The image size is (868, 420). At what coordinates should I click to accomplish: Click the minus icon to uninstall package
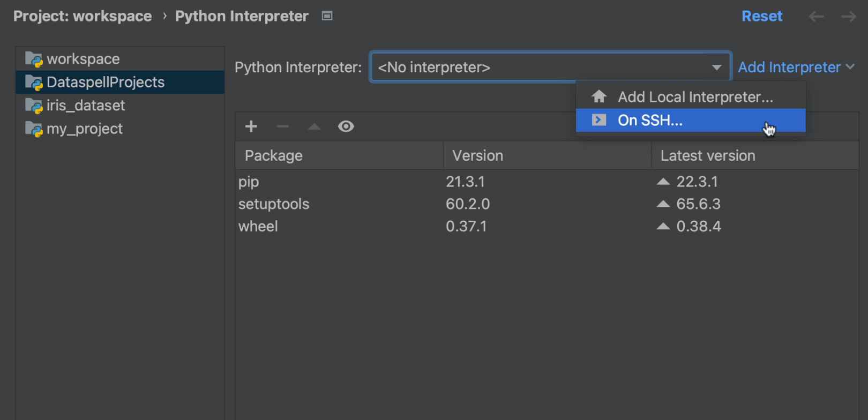coord(282,126)
